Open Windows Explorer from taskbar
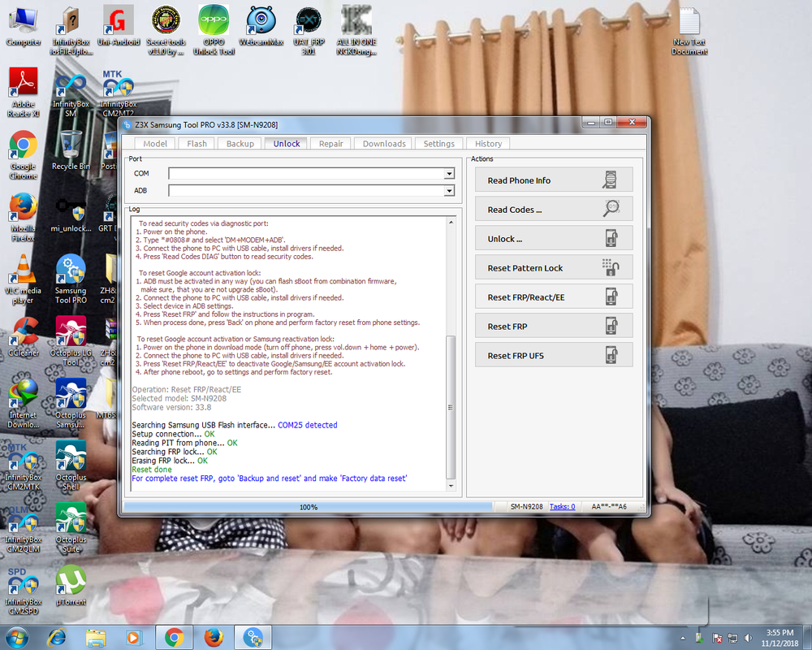 point(96,637)
